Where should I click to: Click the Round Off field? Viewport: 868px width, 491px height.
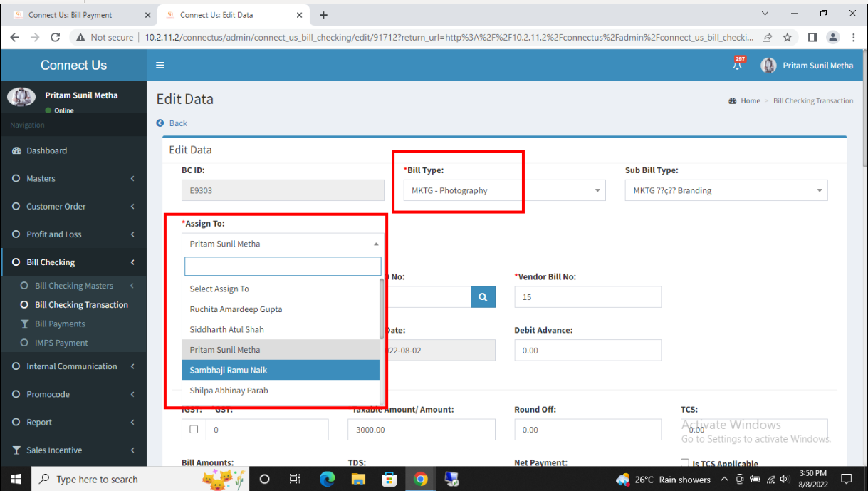587,430
